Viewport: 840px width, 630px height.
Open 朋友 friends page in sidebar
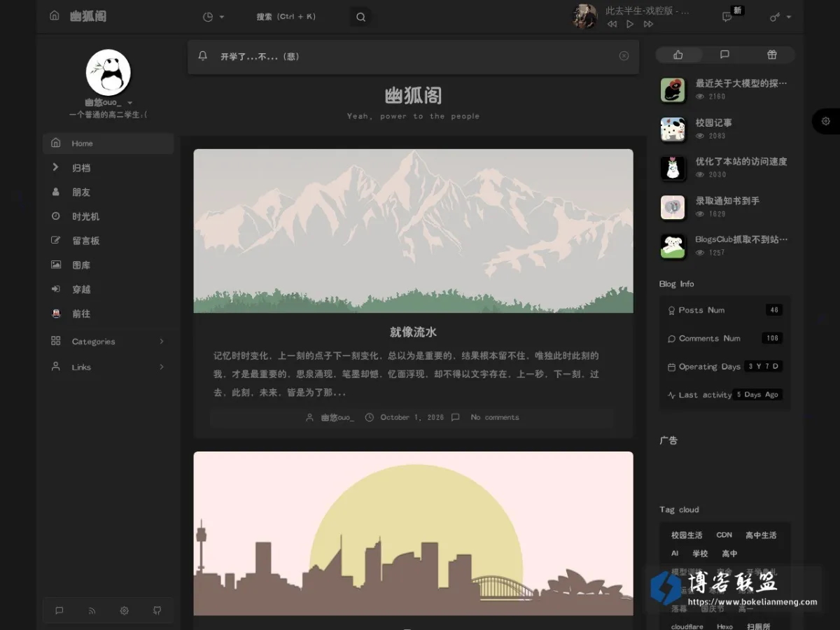(x=108, y=192)
